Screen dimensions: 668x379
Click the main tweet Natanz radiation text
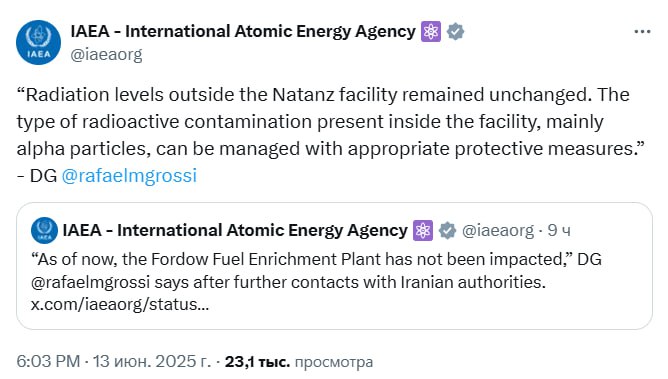(x=330, y=135)
